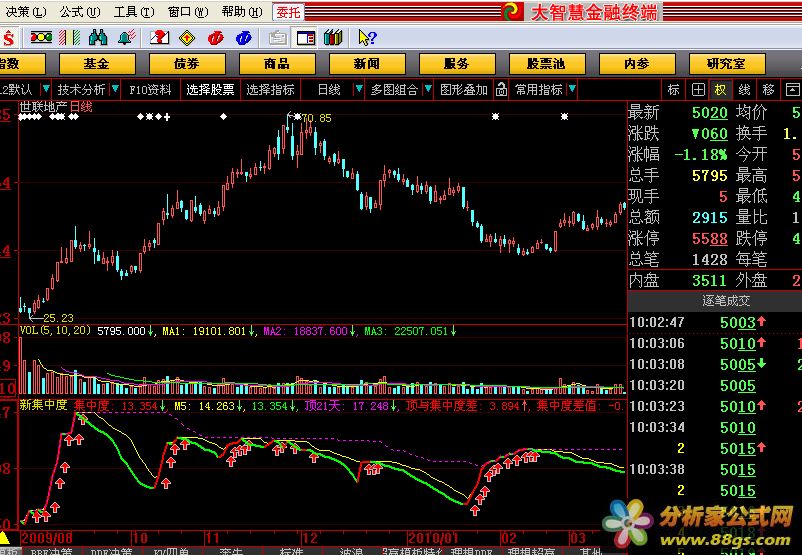Toggle the 线 line button
The image size is (802, 555).
click(x=744, y=90)
